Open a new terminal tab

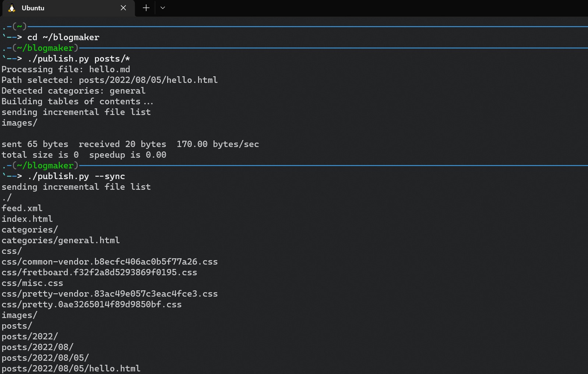(x=146, y=8)
